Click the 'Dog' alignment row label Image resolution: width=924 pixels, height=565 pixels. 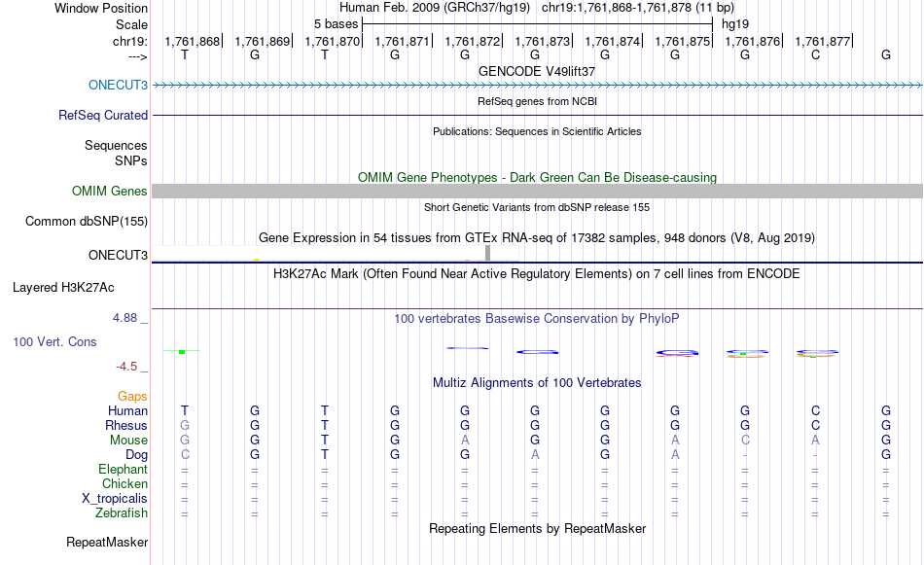click(136, 455)
